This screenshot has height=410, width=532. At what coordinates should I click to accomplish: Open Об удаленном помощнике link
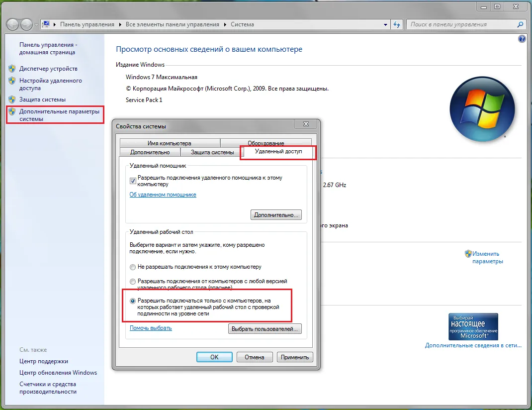tap(163, 195)
